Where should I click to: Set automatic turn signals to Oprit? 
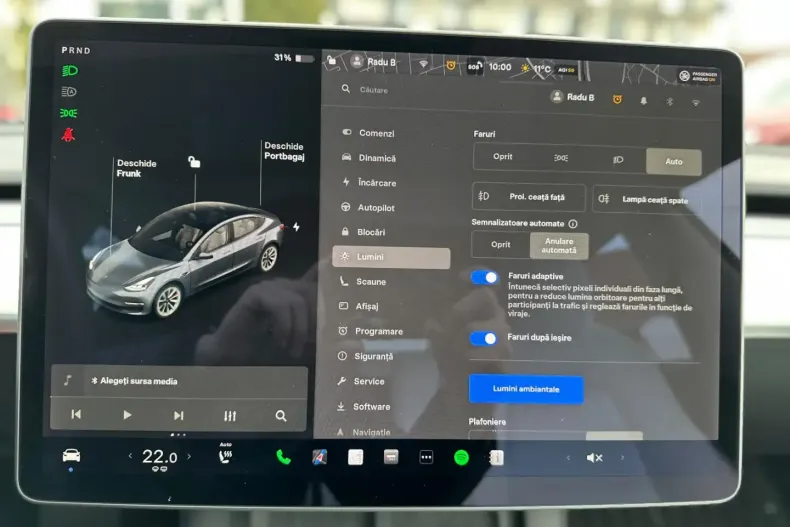click(501, 244)
